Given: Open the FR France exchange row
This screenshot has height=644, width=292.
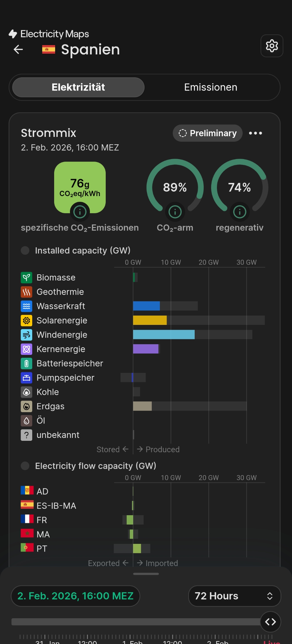Looking at the screenshot, I should point(42,520).
